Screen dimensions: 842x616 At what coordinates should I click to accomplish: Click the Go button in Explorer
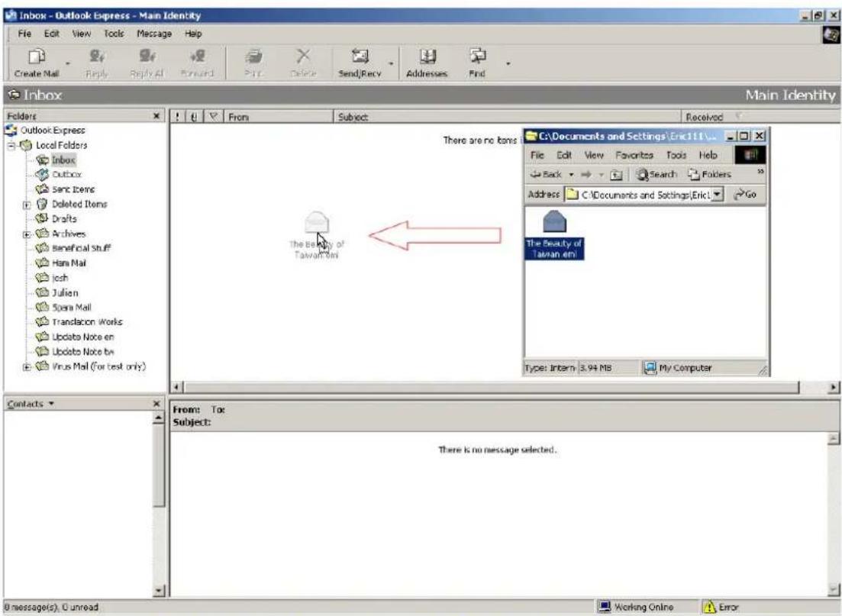coord(745,195)
